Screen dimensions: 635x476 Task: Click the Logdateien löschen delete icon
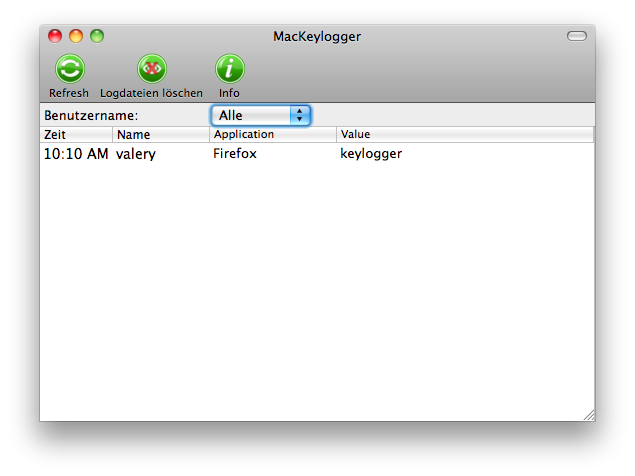[151, 69]
